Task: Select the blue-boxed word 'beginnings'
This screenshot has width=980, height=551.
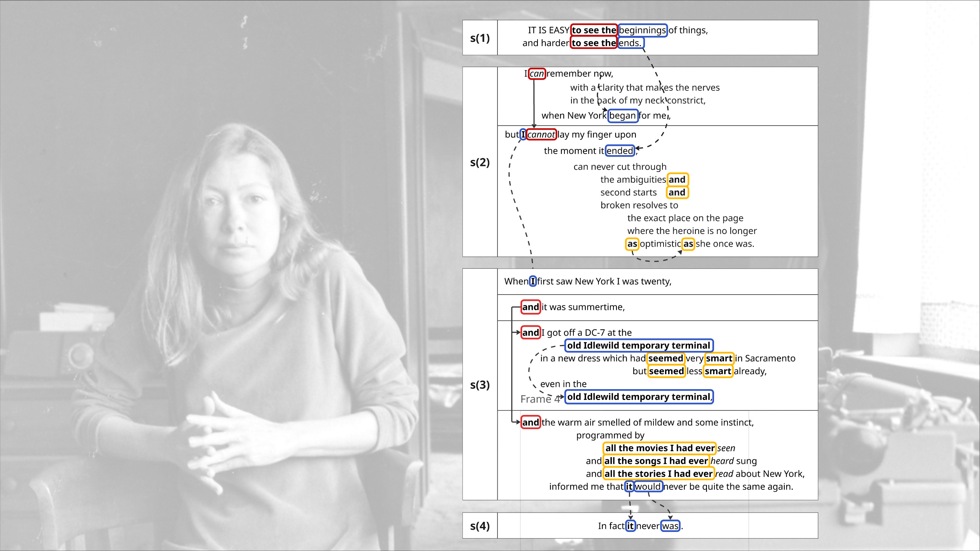Action: (642, 30)
